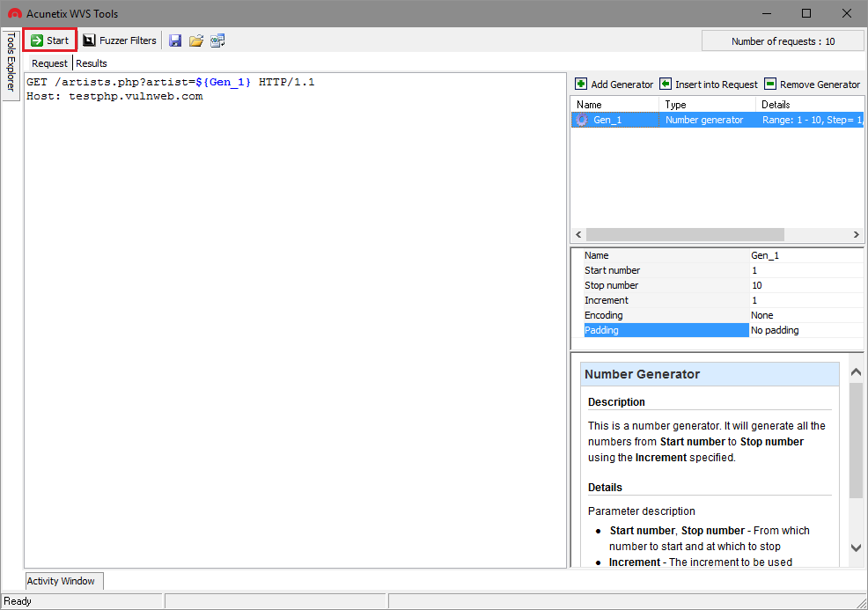Click Insert into Request
Screen dimensions: 868x610
click(709, 85)
